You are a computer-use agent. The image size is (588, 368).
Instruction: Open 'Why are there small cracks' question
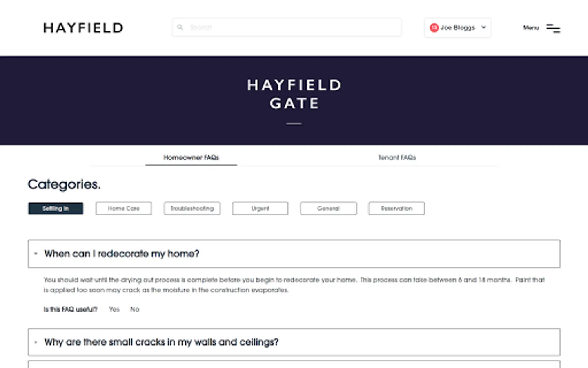pos(161,342)
